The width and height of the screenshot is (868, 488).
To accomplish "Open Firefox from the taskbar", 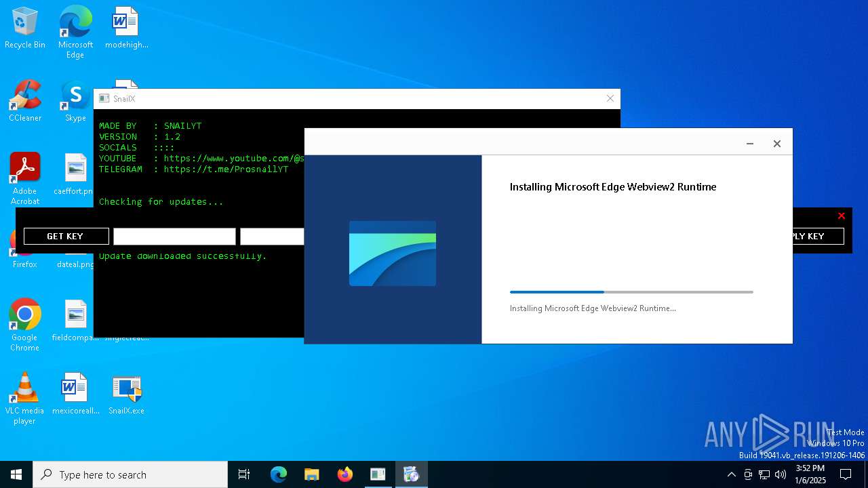I will 345,474.
